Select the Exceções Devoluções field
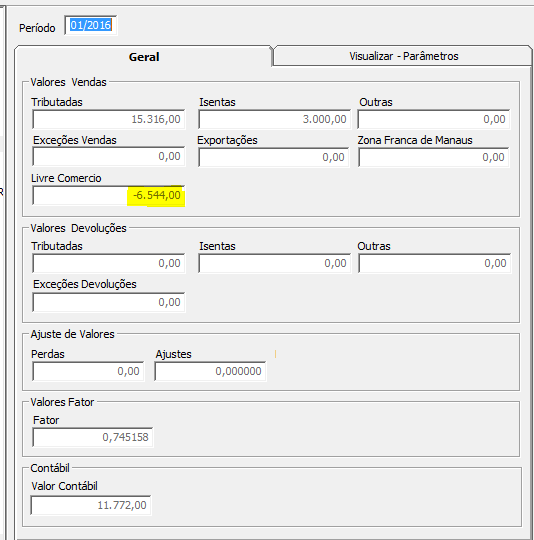534x540 pixels. point(108,302)
